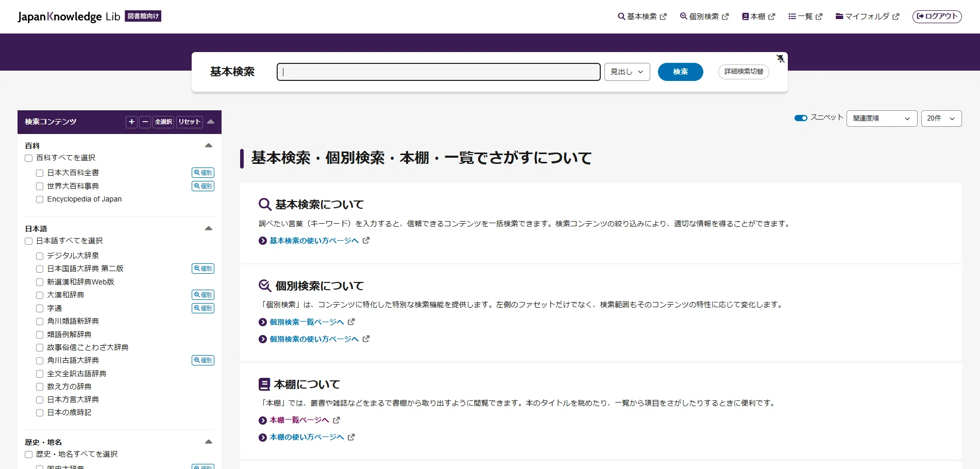
Task: Click the 検索 search button
Action: (x=680, y=72)
